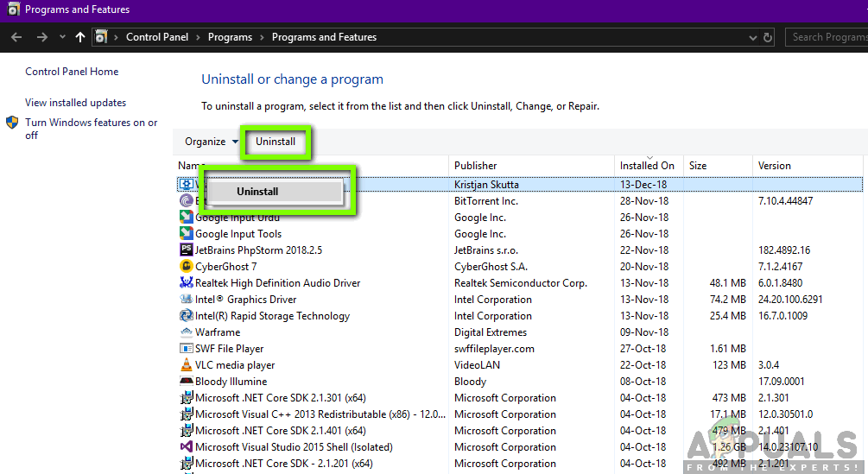Click the Google Input Urdu icon
868x474 pixels.
tap(187, 218)
